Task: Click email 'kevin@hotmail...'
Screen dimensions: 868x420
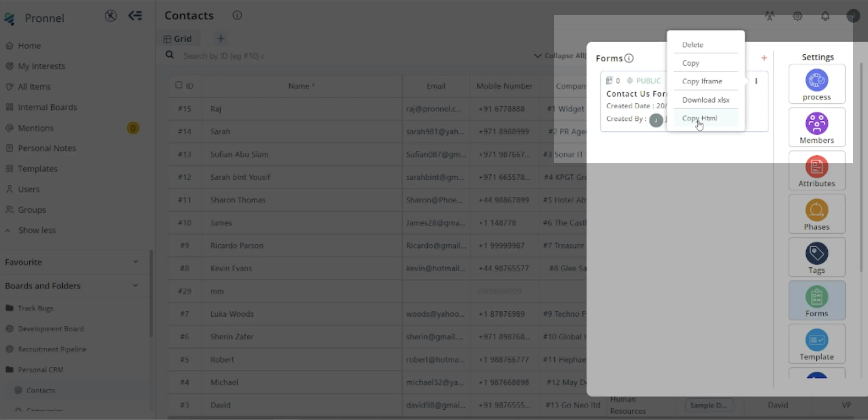Action: [x=435, y=268]
